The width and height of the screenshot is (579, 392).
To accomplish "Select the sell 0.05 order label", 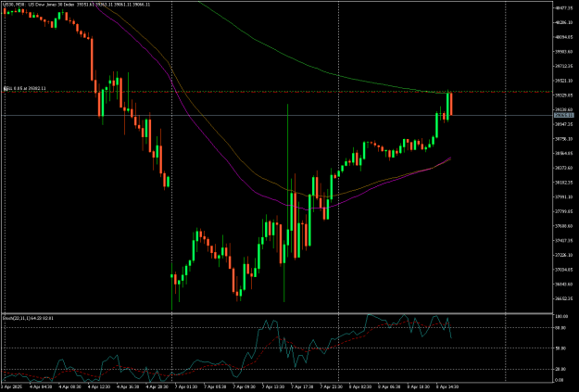I will pyautogui.click(x=25, y=88).
